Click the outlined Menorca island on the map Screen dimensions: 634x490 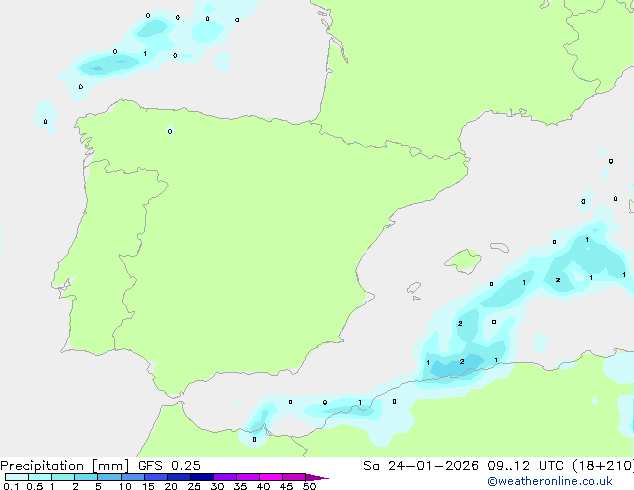(499, 247)
